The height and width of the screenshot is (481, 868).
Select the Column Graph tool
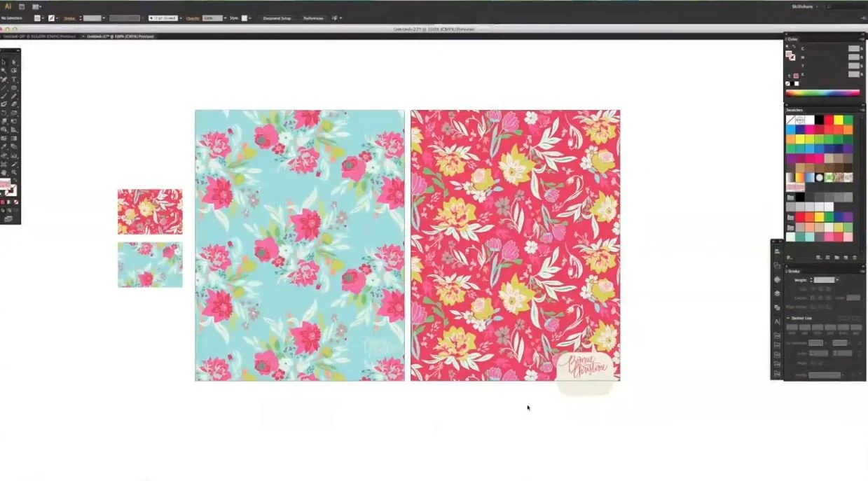14,155
